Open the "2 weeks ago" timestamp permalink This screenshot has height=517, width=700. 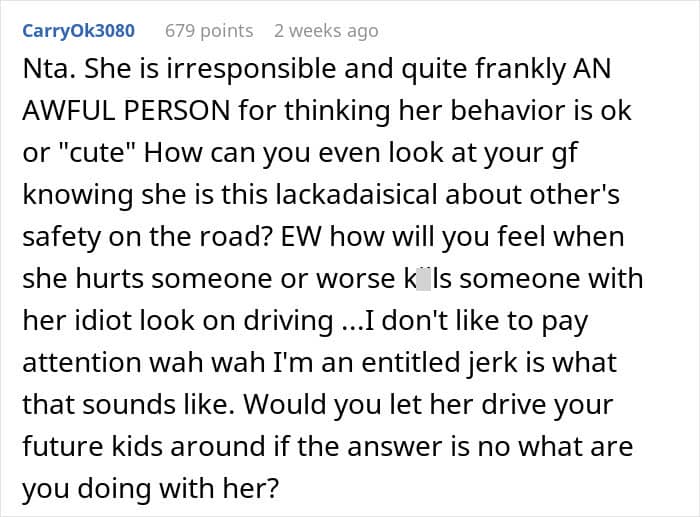click(326, 31)
